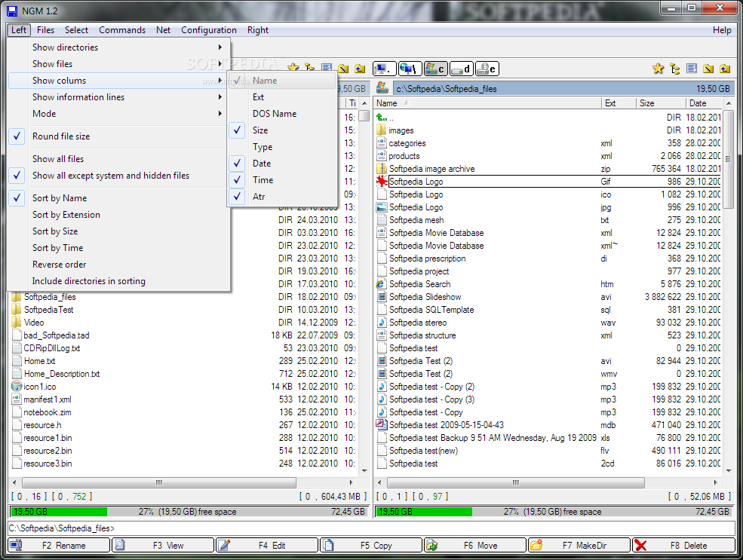
Task: Click the root folder icon in left panel toolbar
Action: pyautogui.click(x=343, y=69)
